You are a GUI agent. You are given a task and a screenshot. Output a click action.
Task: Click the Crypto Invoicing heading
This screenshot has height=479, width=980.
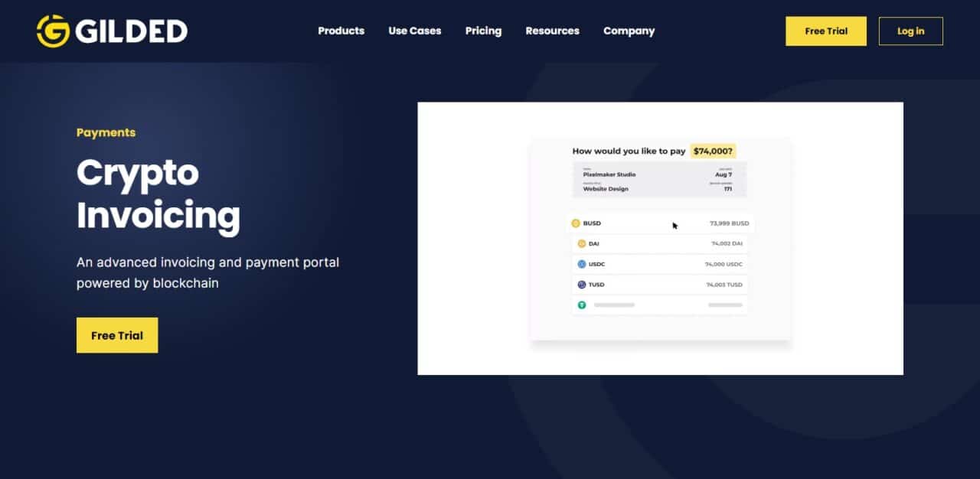[x=158, y=194]
